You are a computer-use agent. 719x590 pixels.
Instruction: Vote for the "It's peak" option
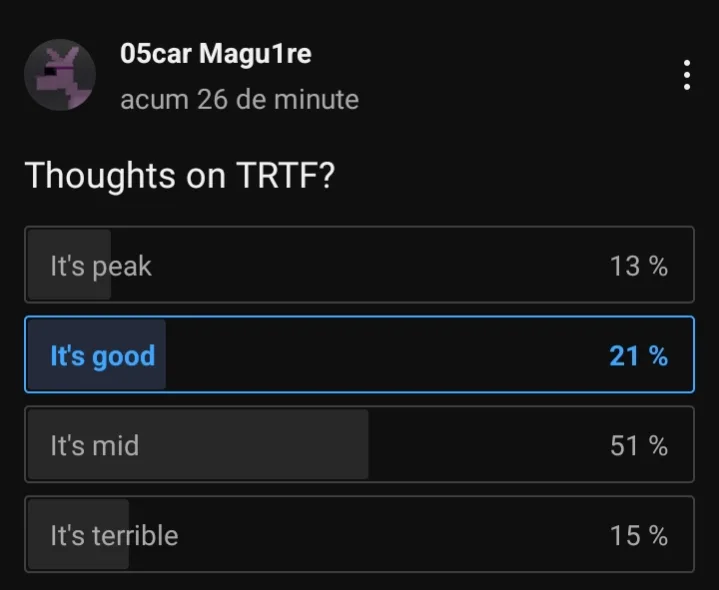click(x=360, y=265)
